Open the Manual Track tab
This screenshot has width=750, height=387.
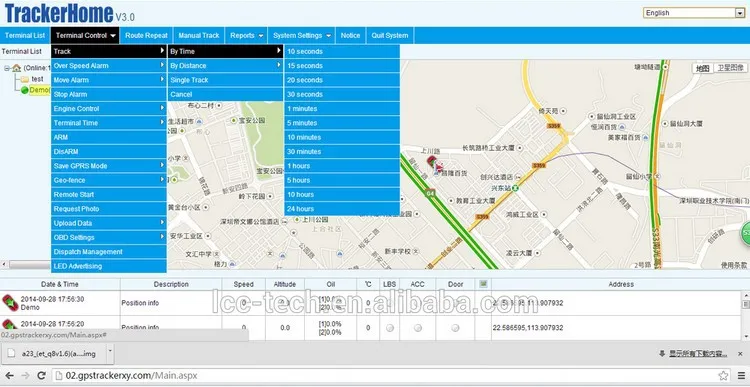tap(199, 35)
